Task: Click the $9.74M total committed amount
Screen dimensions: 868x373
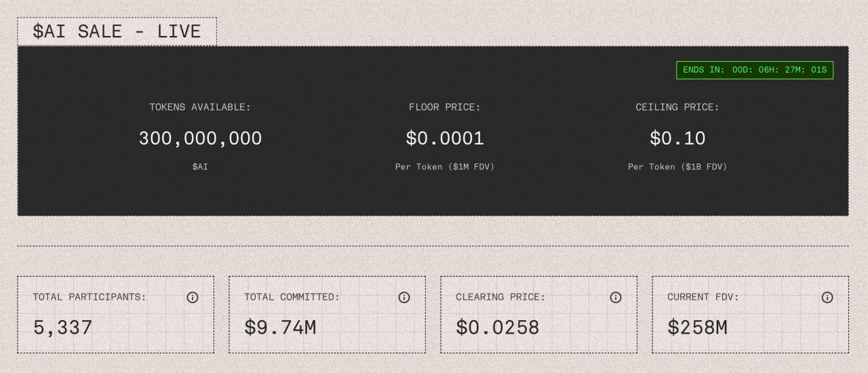Action: click(x=280, y=328)
